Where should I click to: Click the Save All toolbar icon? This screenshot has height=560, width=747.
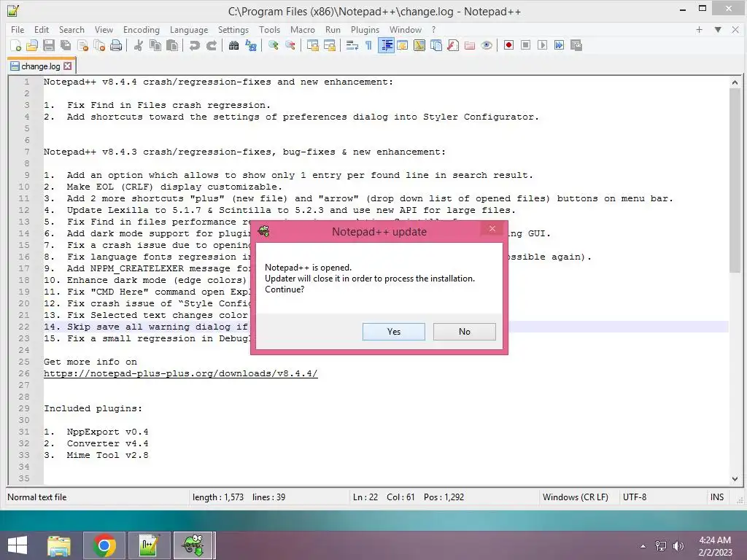[x=66, y=45]
